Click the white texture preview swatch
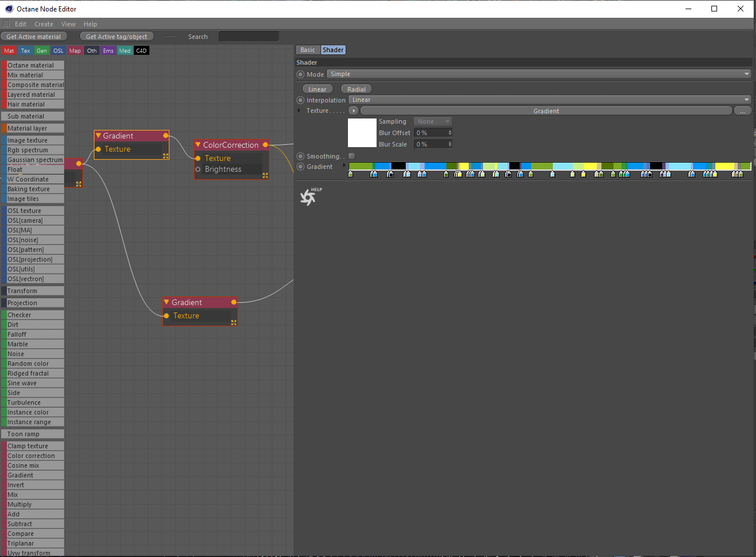The width and height of the screenshot is (756, 557). tap(362, 133)
